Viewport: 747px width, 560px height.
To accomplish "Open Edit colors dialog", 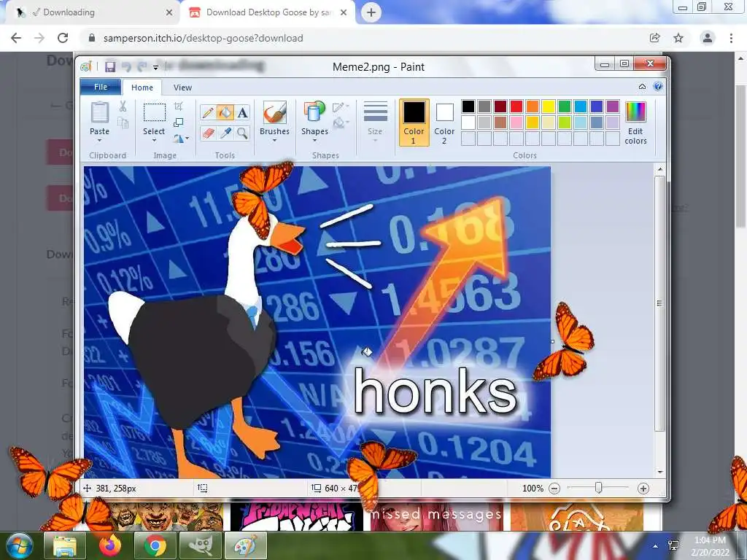I will click(x=635, y=122).
